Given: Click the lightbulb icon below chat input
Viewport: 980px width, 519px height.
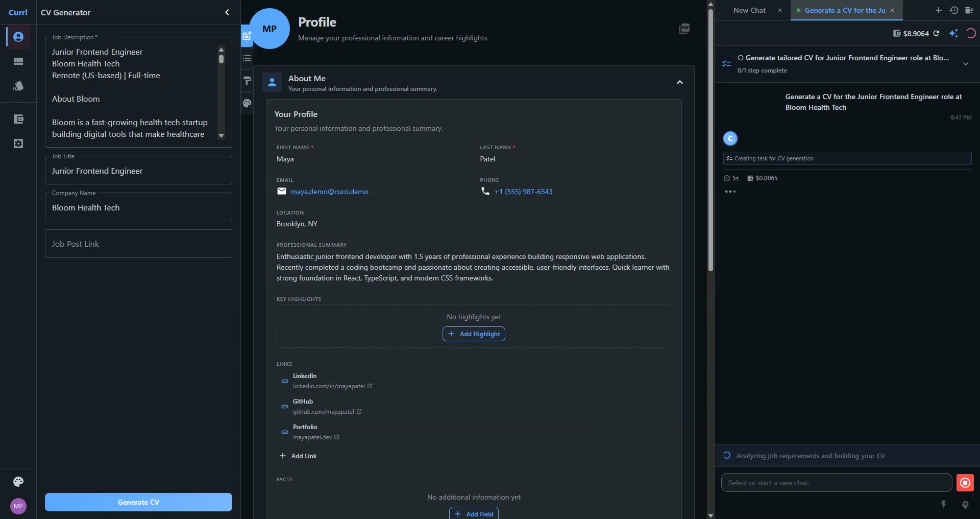Looking at the screenshot, I should coord(965,504).
